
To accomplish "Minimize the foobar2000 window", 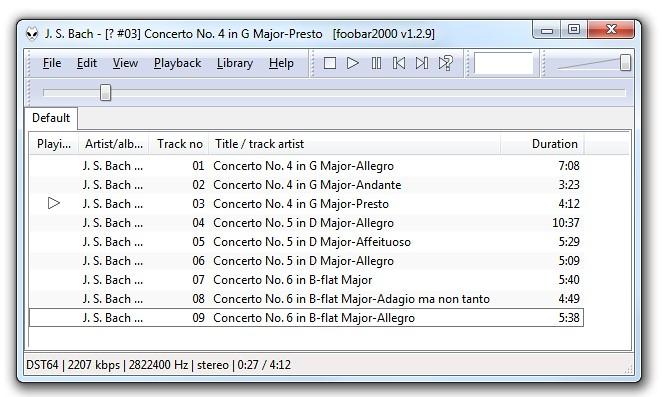I will coord(547,30).
